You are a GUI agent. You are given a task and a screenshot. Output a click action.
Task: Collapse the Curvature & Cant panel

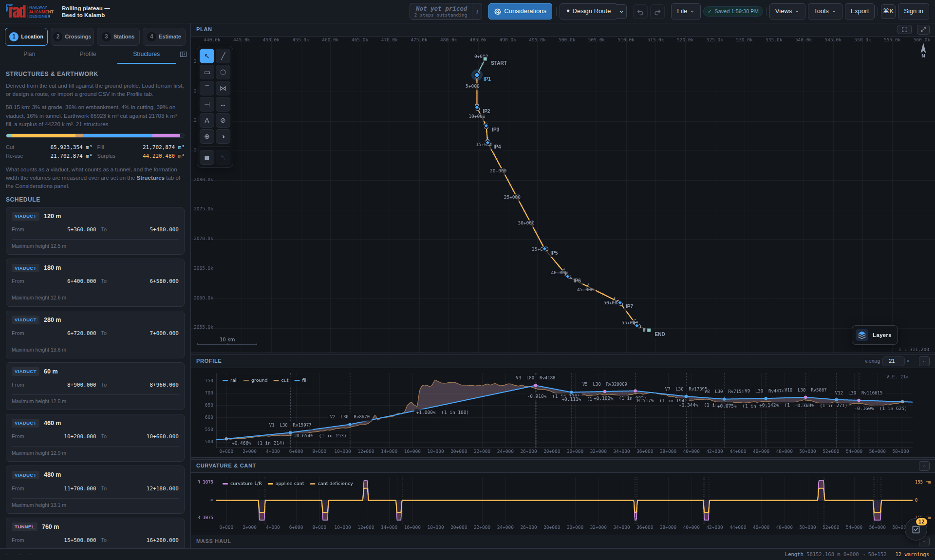coord(924,466)
